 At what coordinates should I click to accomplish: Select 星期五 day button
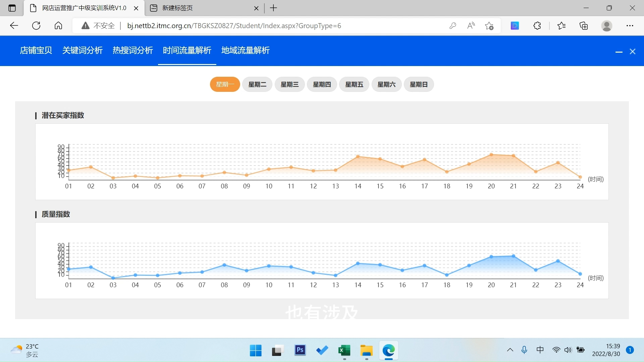coord(354,84)
